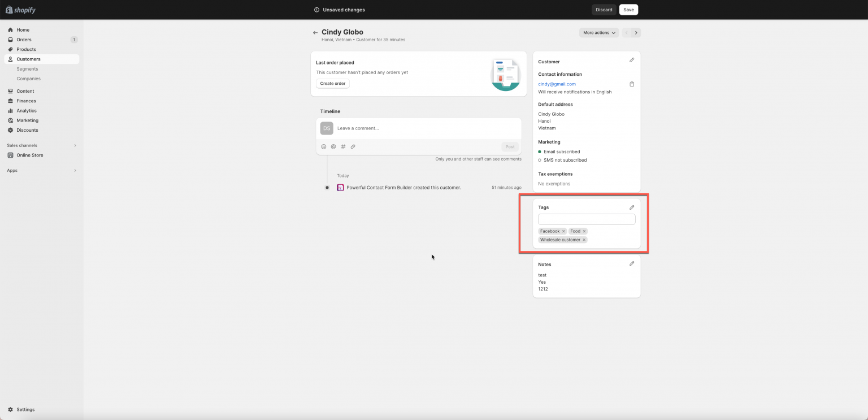Click the Create order button
The image size is (868, 420).
pyautogui.click(x=333, y=84)
